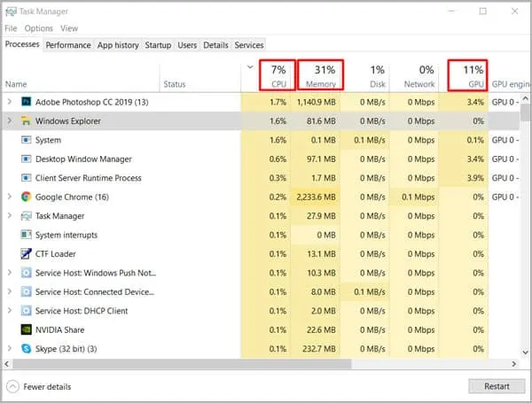Click the 3.9% GPU value
The width and height of the screenshot is (532, 403).
[475, 178]
